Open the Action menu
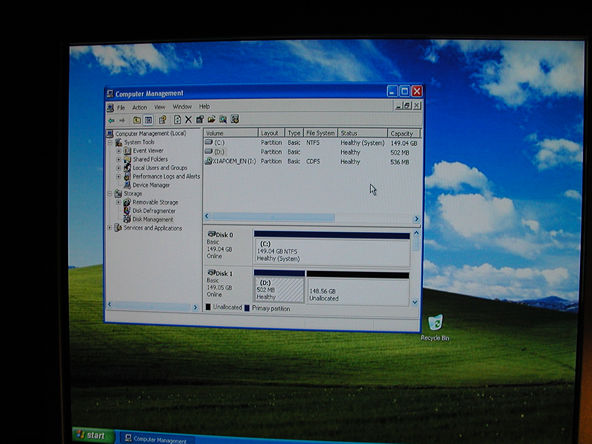The width and height of the screenshot is (592, 444). pos(139,108)
